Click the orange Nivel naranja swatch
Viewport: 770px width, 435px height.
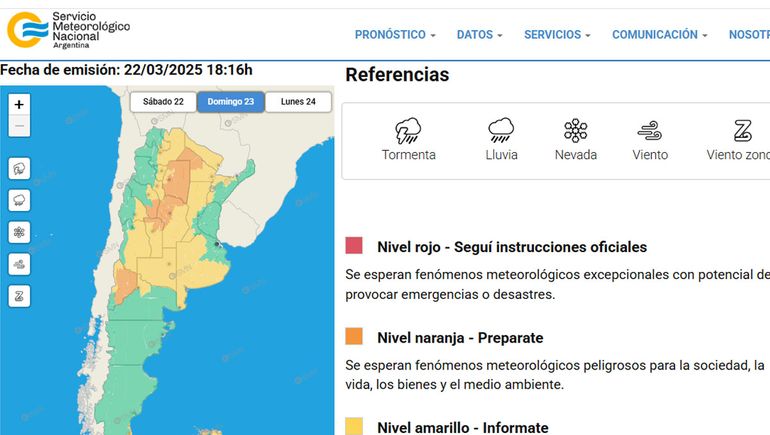pos(354,336)
